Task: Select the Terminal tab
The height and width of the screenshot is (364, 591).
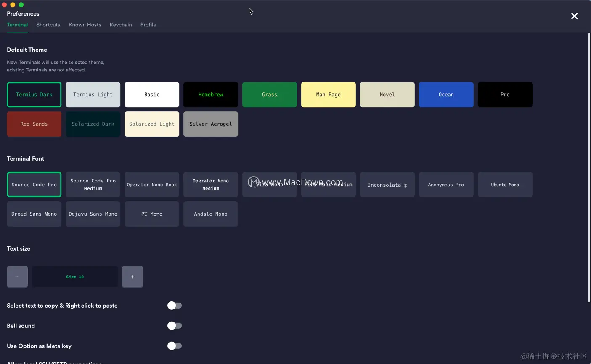Action: click(17, 25)
